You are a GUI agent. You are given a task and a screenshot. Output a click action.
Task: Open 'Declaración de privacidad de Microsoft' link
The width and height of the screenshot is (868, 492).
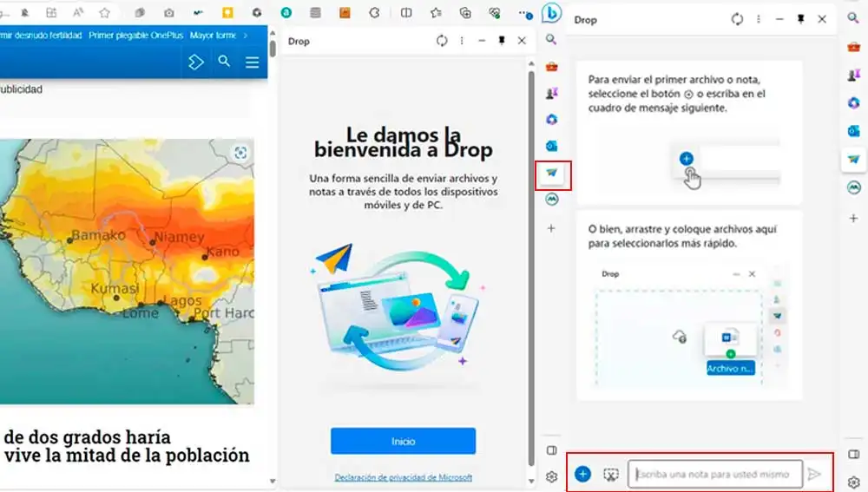(403, 477)
